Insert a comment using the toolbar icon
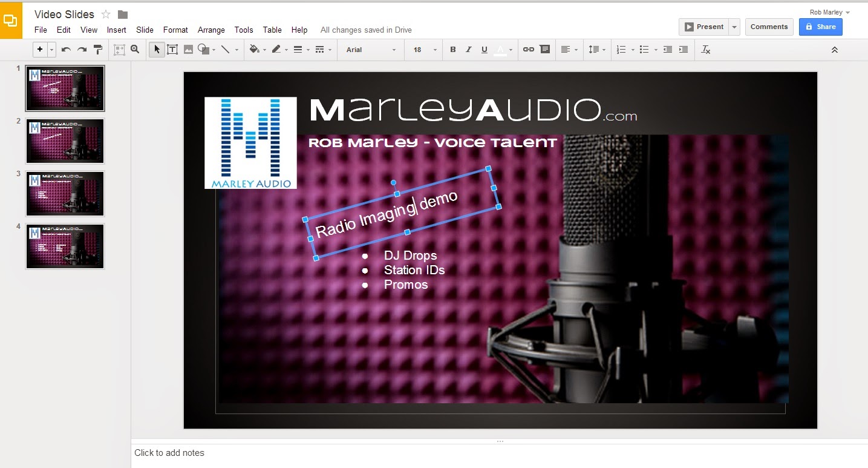This screenshot has width=868, height=468. coord(545,50)
